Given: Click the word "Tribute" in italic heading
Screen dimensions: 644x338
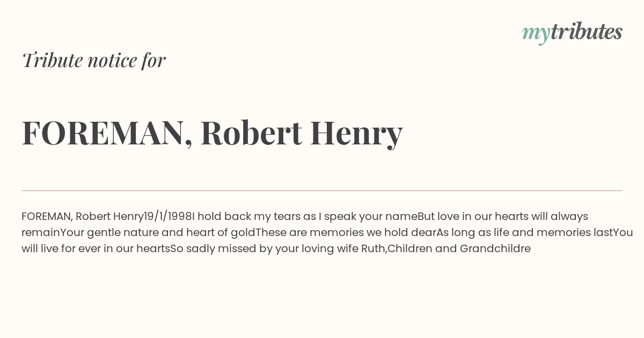Looking at the screenshot, I should [x=53, y=60].
